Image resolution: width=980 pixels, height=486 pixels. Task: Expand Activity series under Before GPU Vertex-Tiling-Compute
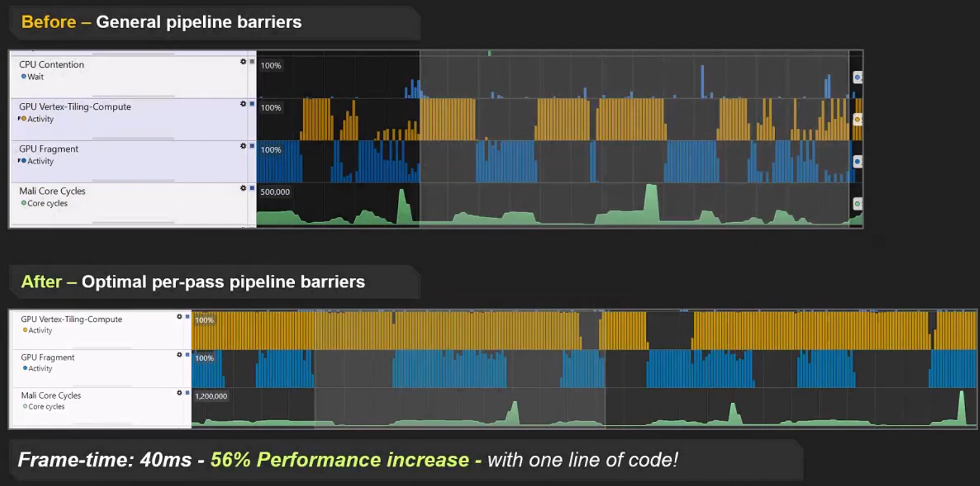click(20, 119)
